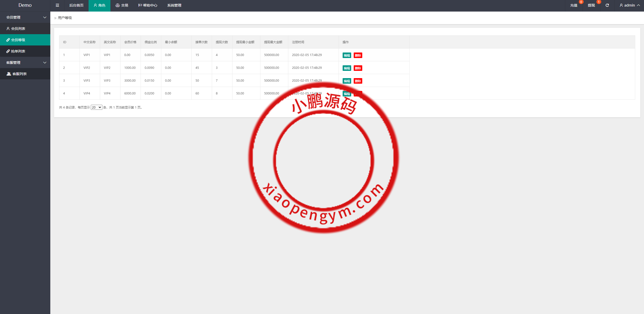Click the sidebar collapse hamburger icon
Viewport: 644px width, 314px height.
(x=57, y=5)
